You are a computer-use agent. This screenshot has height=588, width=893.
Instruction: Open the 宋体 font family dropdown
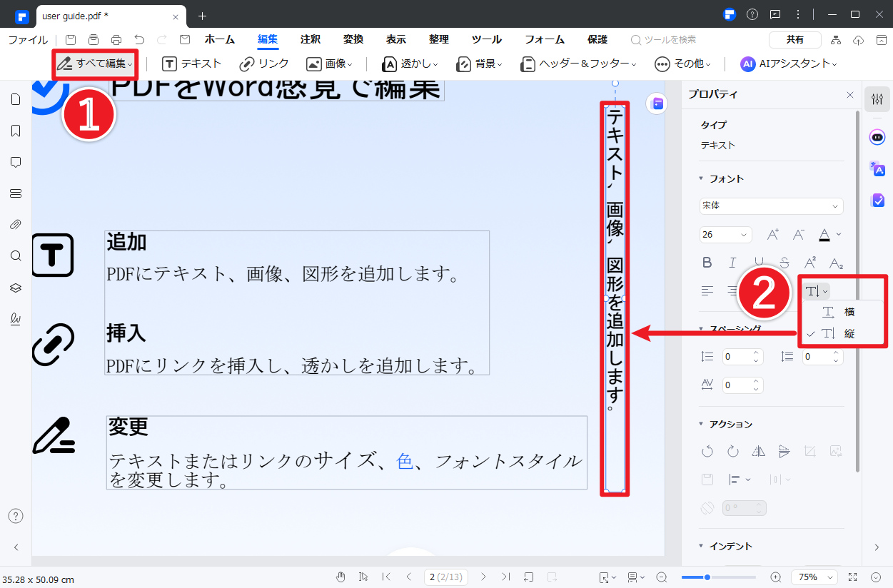click(x=771, y=206)
